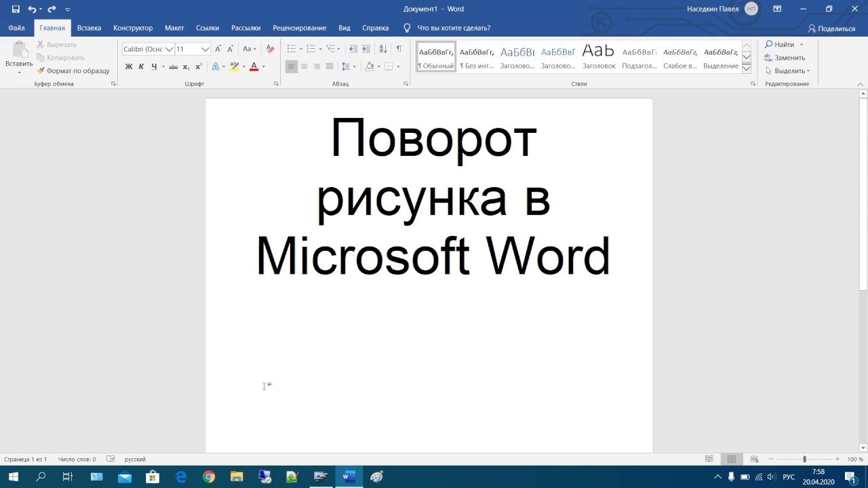Toggle Underline (Ч) formatting

pos(154,66)
